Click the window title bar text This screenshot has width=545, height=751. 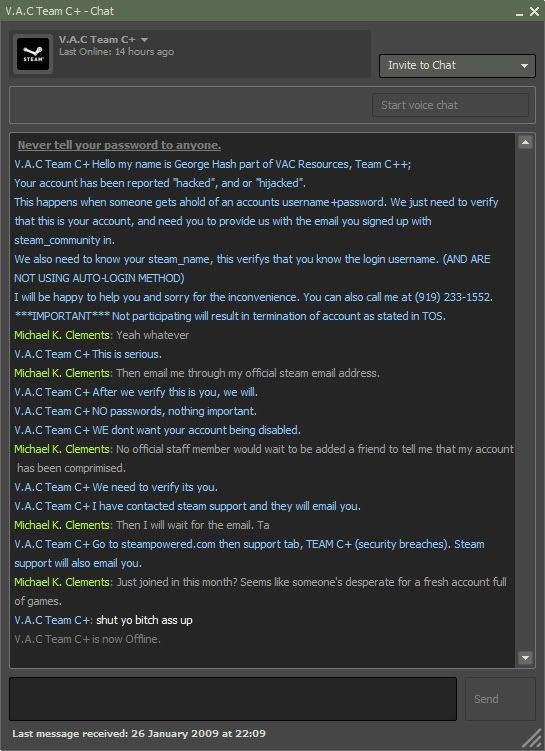tap(59, 11)
